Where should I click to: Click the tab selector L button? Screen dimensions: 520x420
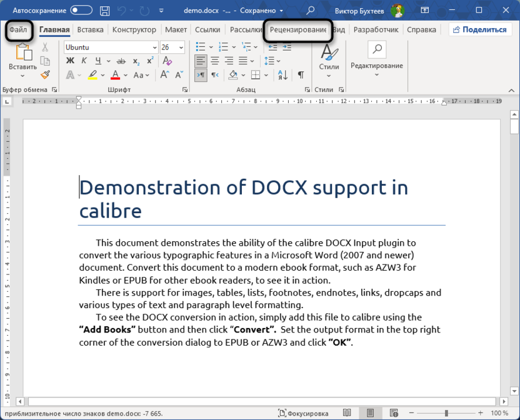(7, 101)
